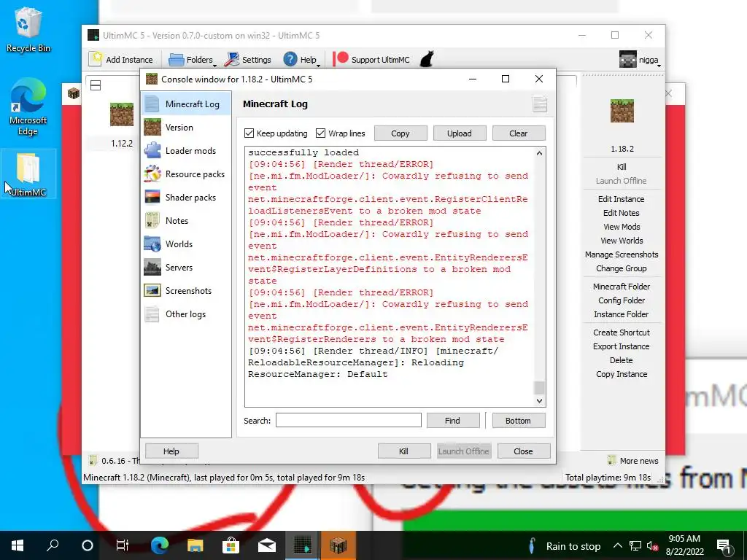Open Task View on the taskbar

tap(123, 545)
